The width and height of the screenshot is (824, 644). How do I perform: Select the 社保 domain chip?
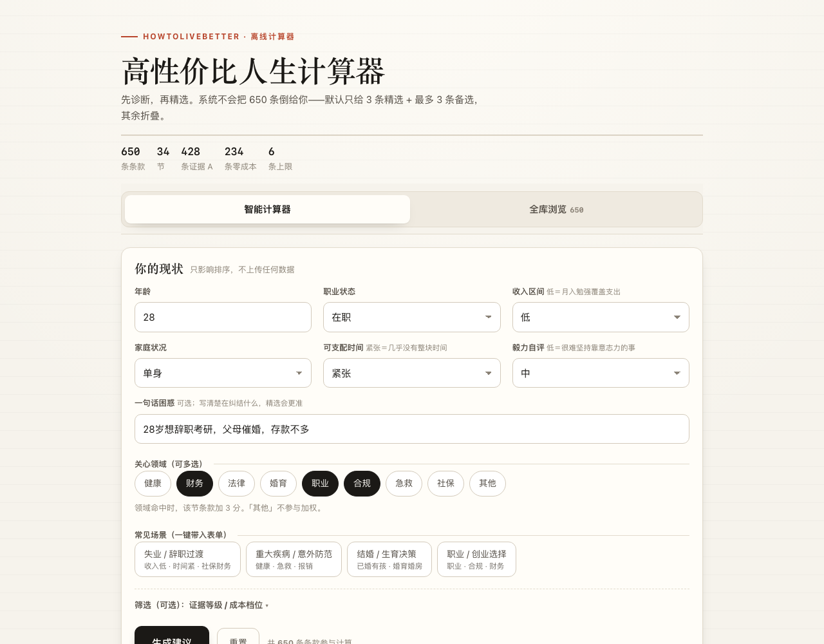coord(445,484)
